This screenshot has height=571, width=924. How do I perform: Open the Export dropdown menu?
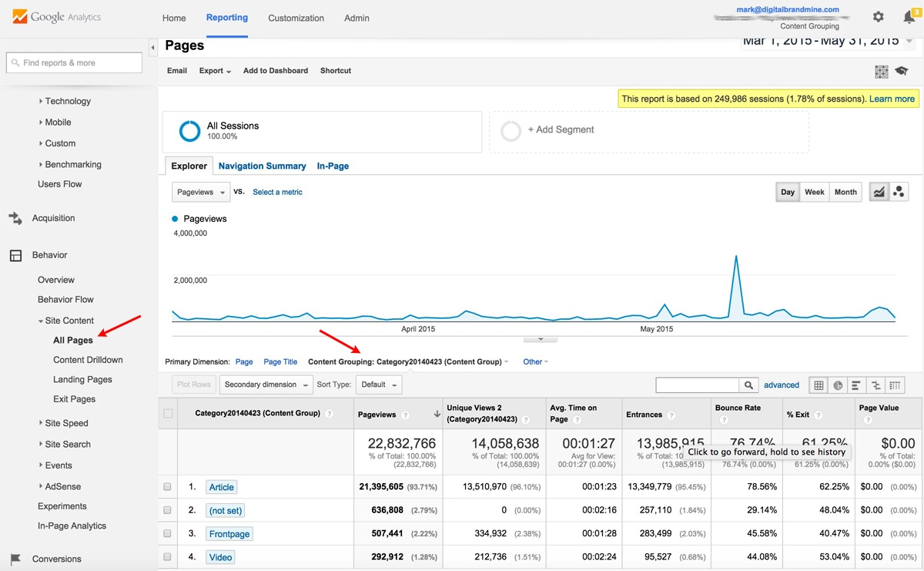point(215,71)
